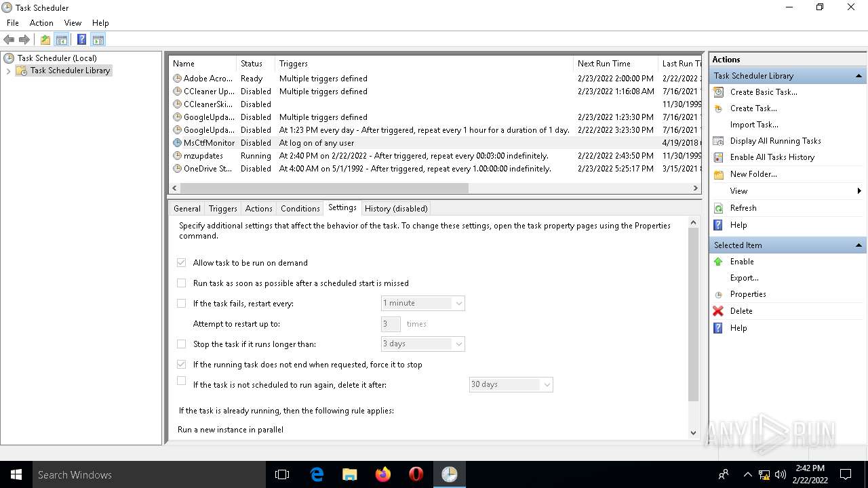Expand the View submenu arrow in Actions
Viewport: 868px width, 488px height.
(859, 191)
